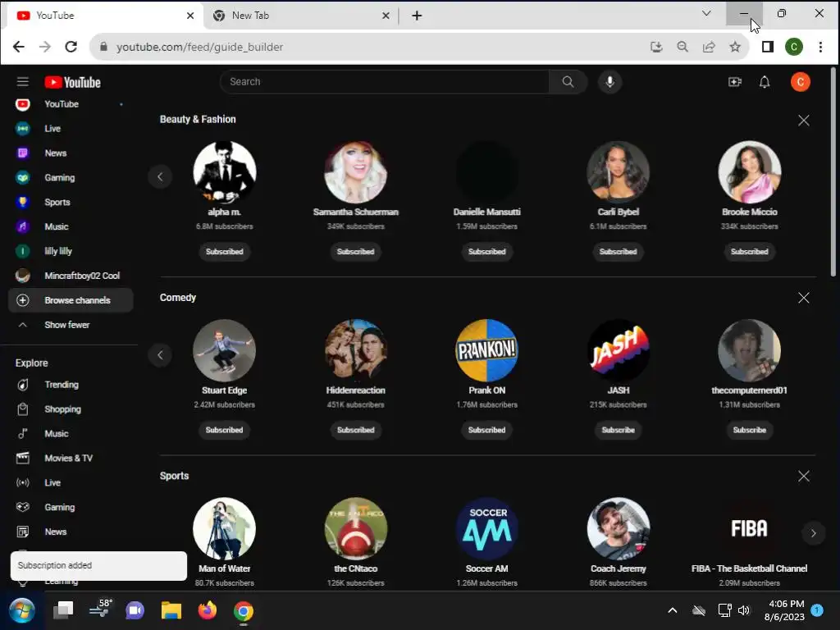This screenshot has height=630, width=840.
Task: Click the address bar URL
Action: point(200,47)
